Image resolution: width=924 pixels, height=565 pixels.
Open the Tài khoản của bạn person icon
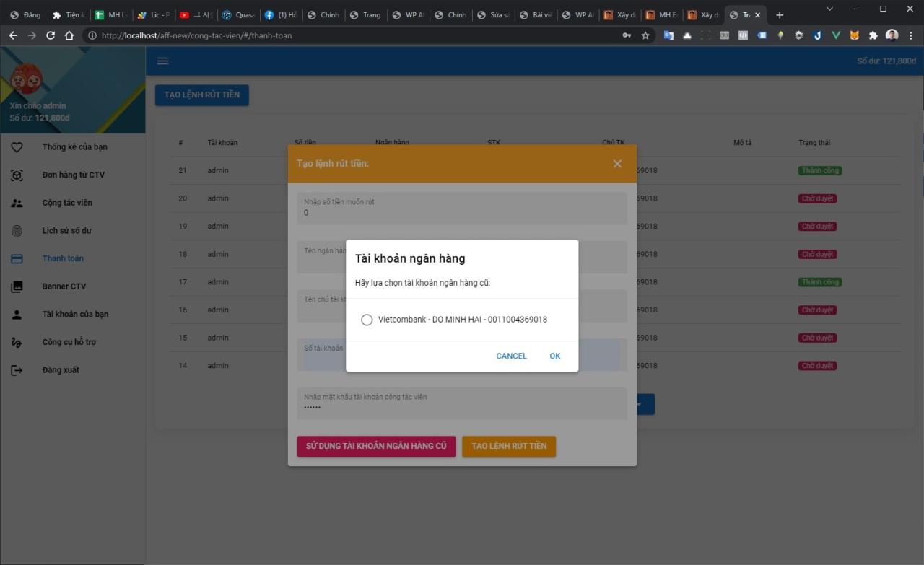pyautogui.click(x=17, y=315)
